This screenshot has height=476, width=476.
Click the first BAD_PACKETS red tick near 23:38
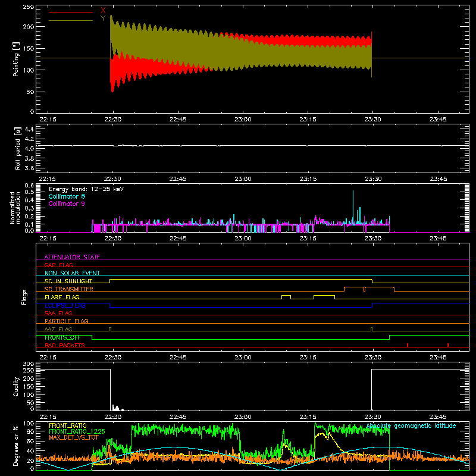(408, 345)
